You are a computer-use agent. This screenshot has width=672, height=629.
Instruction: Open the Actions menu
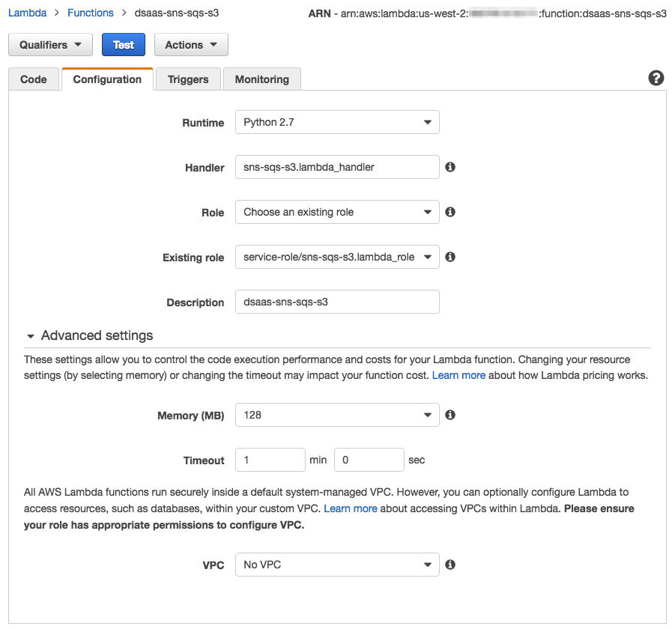[190, 44]
